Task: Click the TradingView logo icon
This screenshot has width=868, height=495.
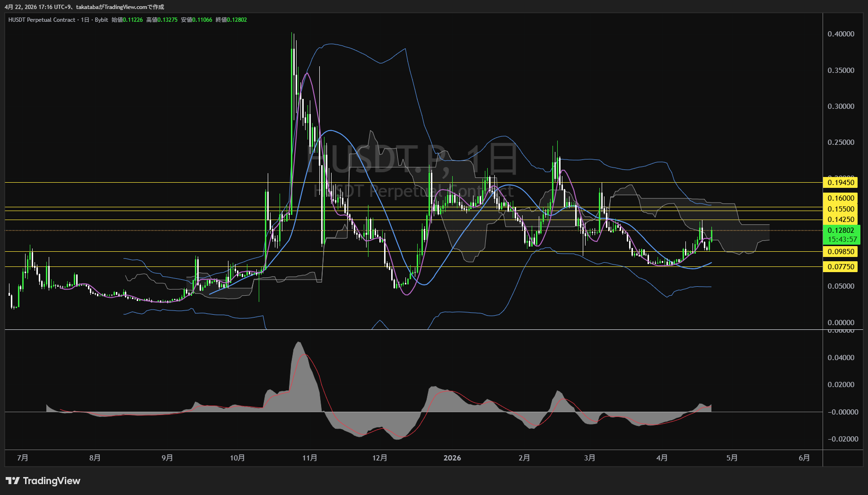Action: point(13,481)
